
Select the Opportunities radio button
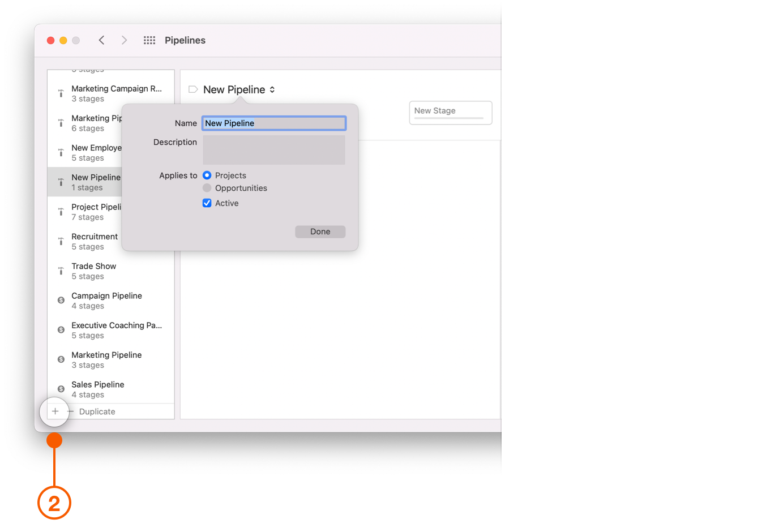point(207,188)
